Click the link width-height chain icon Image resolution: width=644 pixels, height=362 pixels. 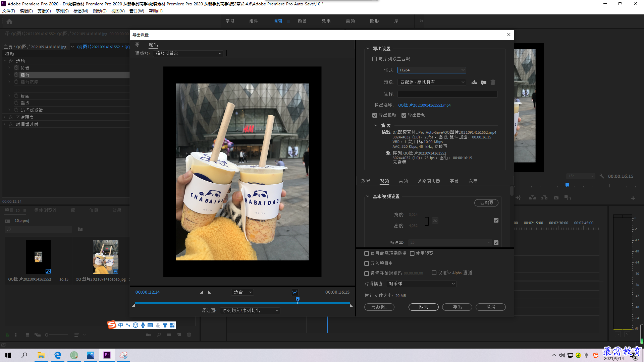tap(435, 221)
